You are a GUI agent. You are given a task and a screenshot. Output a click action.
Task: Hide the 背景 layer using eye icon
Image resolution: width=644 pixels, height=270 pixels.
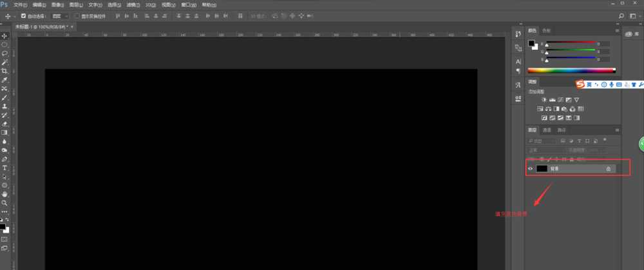(531, 169)
